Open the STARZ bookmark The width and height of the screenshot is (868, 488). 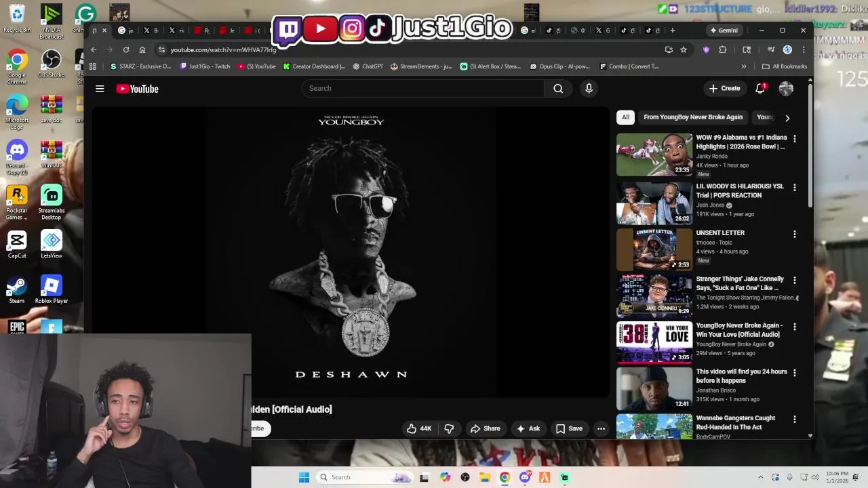pyautogui.click(x=140, y=66)
